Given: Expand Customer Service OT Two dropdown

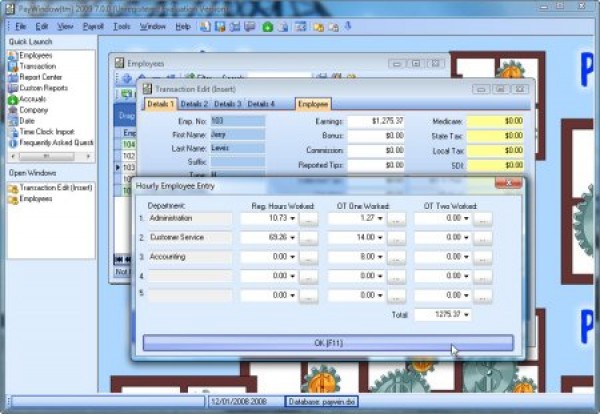Looking at the screenshot, I should [x=466, y=238].
